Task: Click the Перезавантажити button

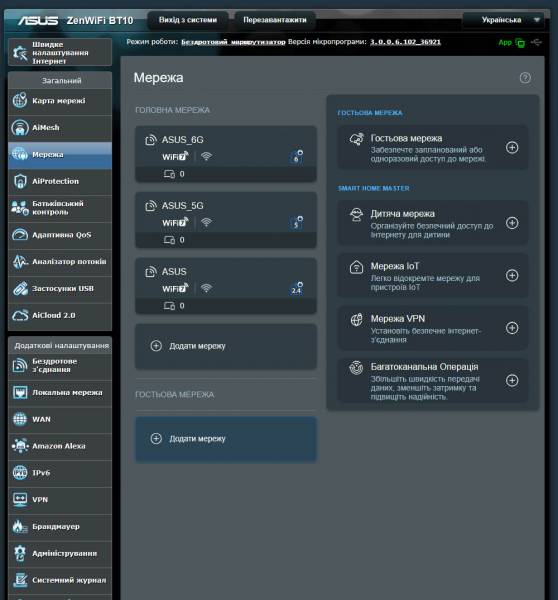Action: (275, 20)
